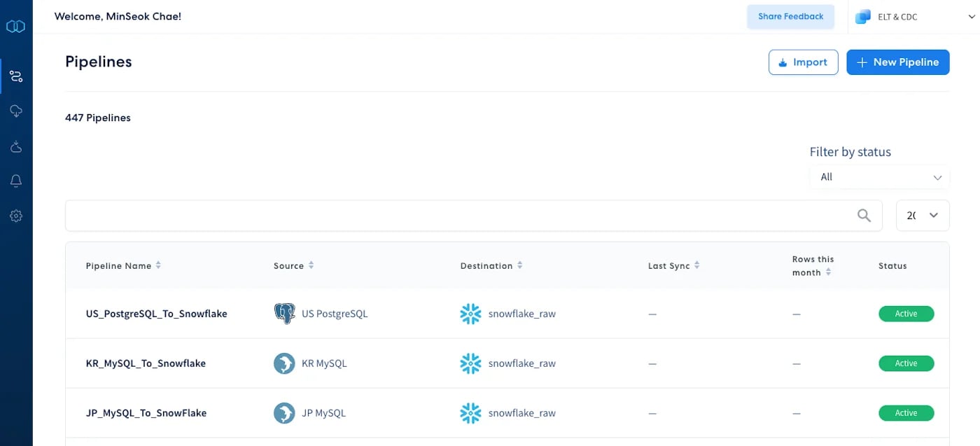This screenshot has width=980, height=446.
Task: Sort by Pipeline Name arrows
Action: 158,265
